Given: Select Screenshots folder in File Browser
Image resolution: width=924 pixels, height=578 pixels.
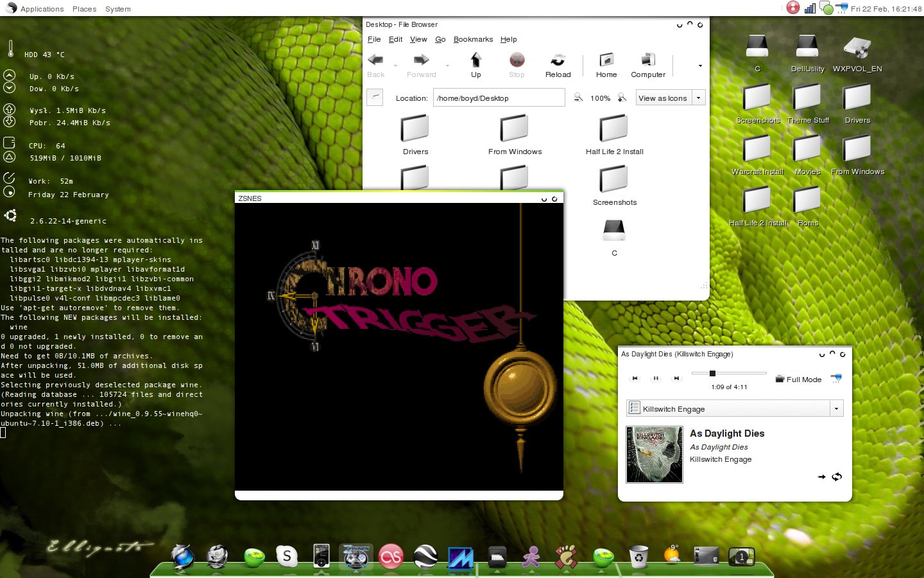Looking at the screenshot, I should (614, 186).
